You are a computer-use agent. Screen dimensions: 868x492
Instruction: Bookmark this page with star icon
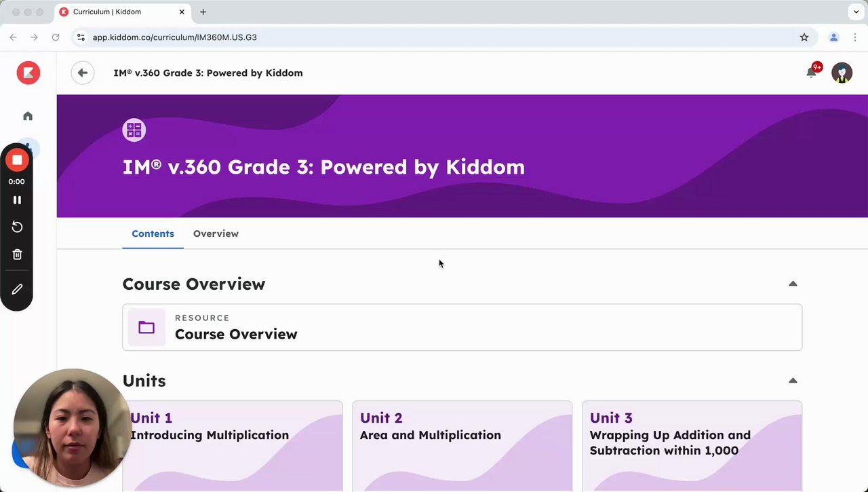coord(804,37)
